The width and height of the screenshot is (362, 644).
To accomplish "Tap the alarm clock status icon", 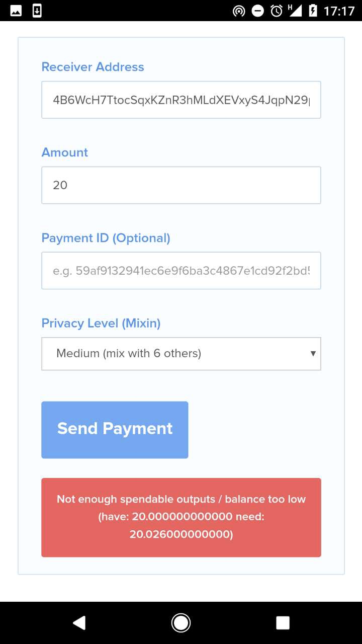I will coord(276,11).
